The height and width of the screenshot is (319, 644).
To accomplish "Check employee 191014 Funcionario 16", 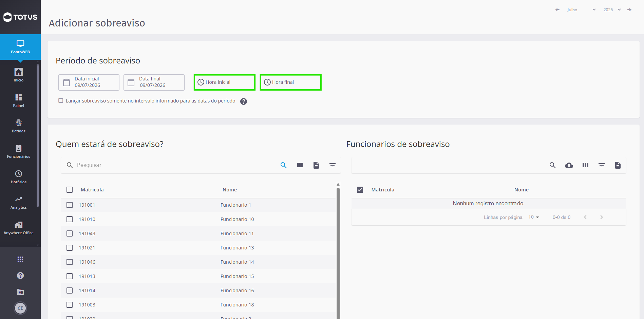I will coord(70,290).
